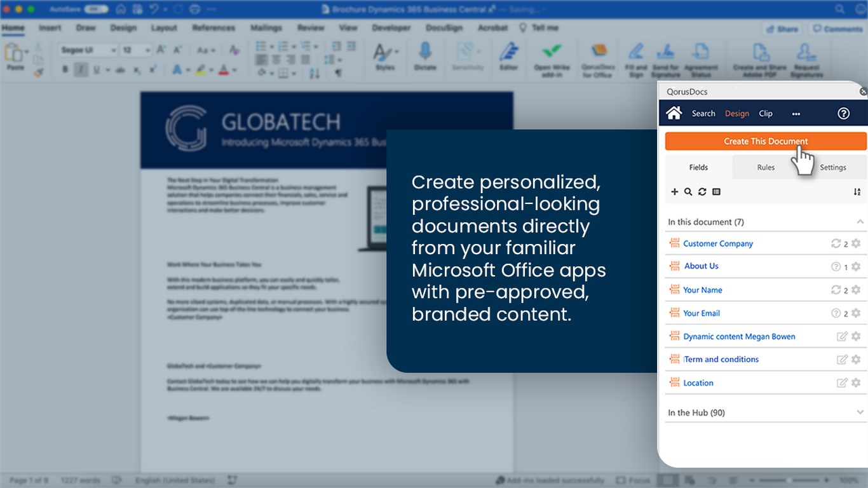Open settings gear for Your Name
The width and height of the screenshot is (868, 488).
coord(856,290)
